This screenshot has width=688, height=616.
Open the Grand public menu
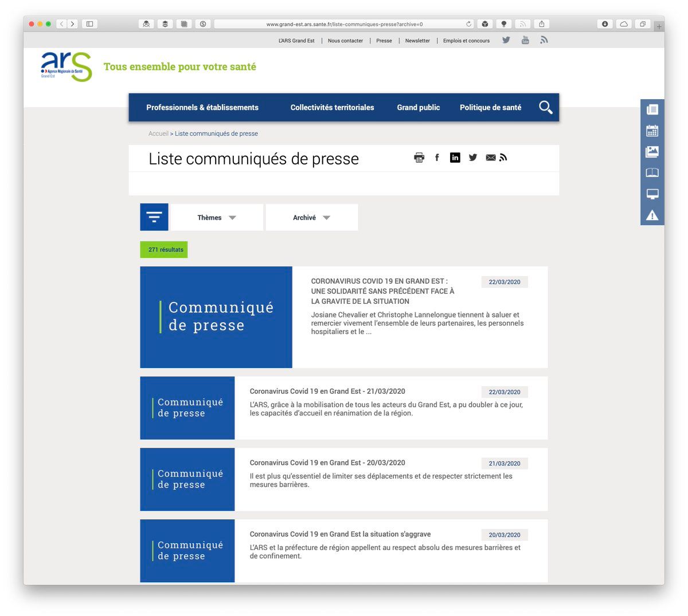[419, 107]
